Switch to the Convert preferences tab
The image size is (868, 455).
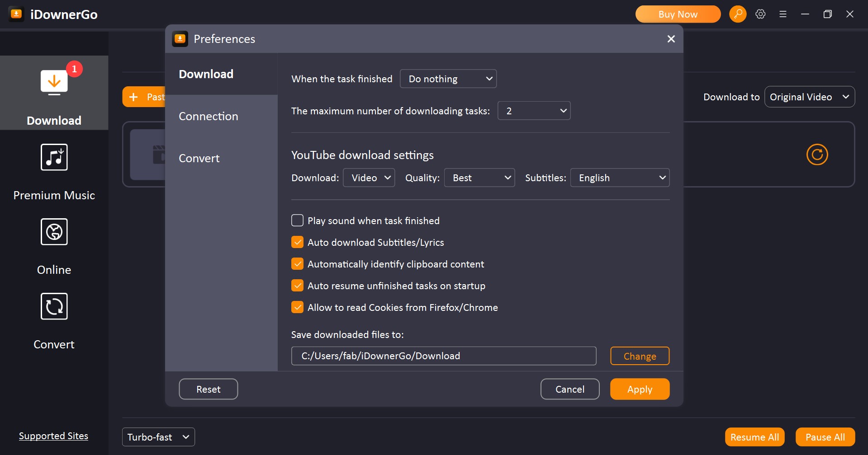[199, 158]
